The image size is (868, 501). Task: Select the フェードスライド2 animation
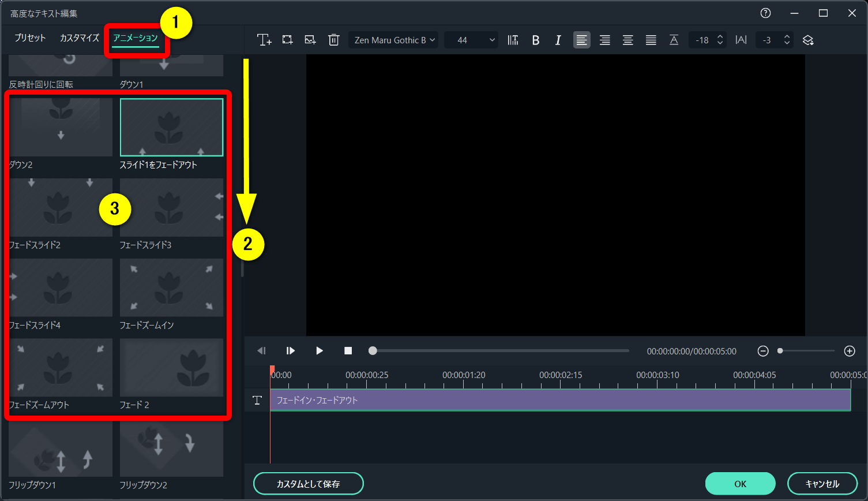point(61,207)
